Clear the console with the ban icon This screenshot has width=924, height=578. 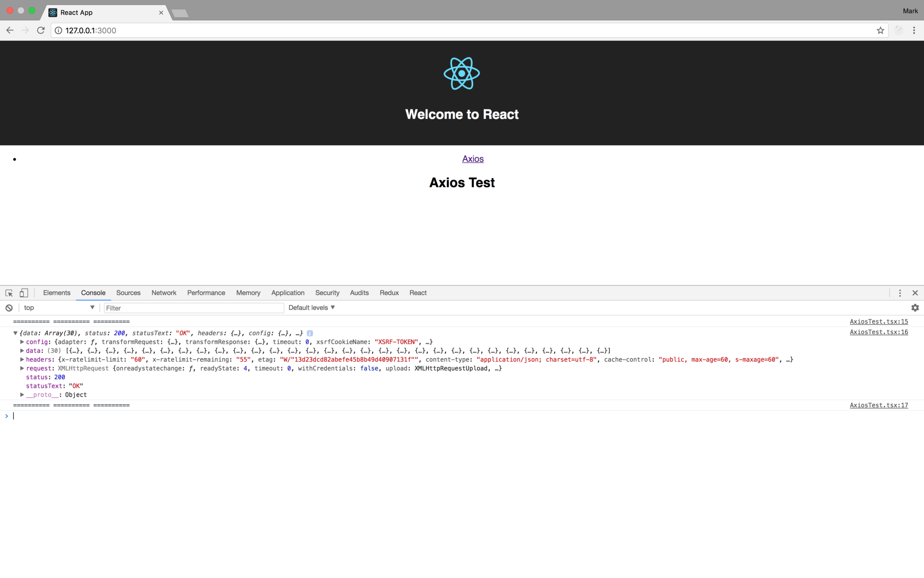[9, 308]
